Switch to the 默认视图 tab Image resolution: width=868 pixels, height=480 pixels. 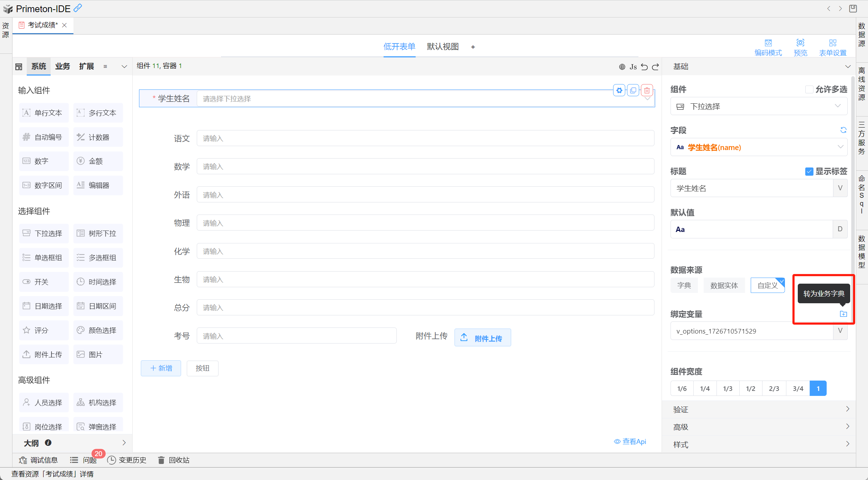pos(442,47)
